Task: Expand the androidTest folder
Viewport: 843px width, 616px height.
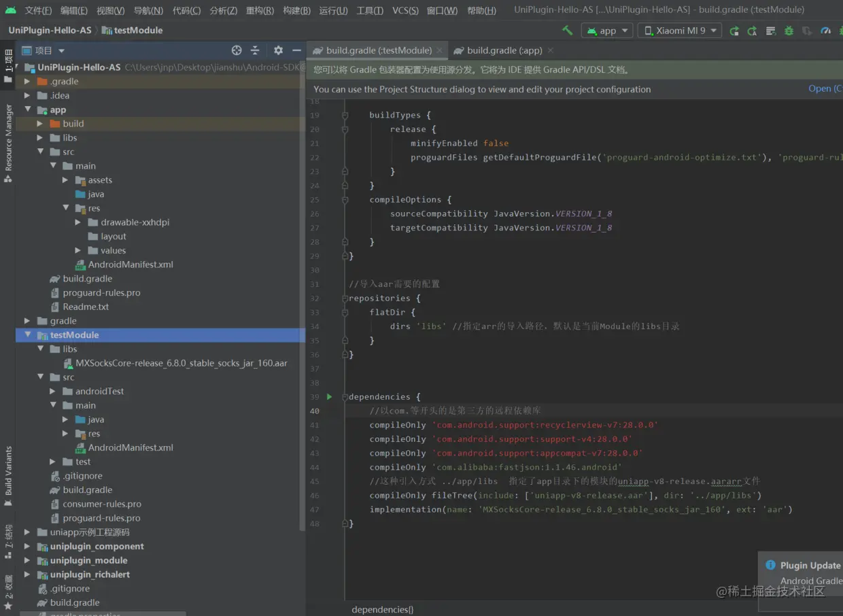Action: pyautogui.click(x=53, y=392)
